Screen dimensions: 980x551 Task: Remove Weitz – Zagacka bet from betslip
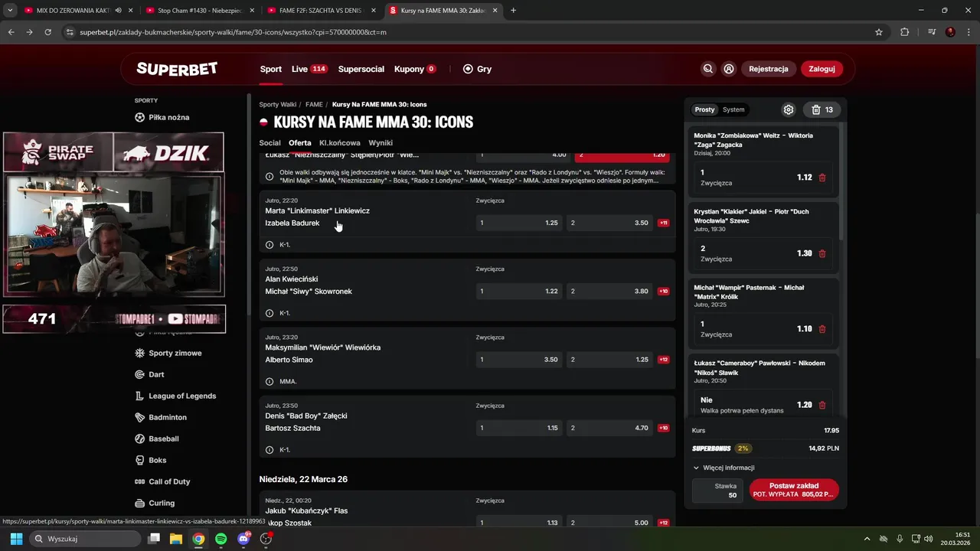coord(822,178)
